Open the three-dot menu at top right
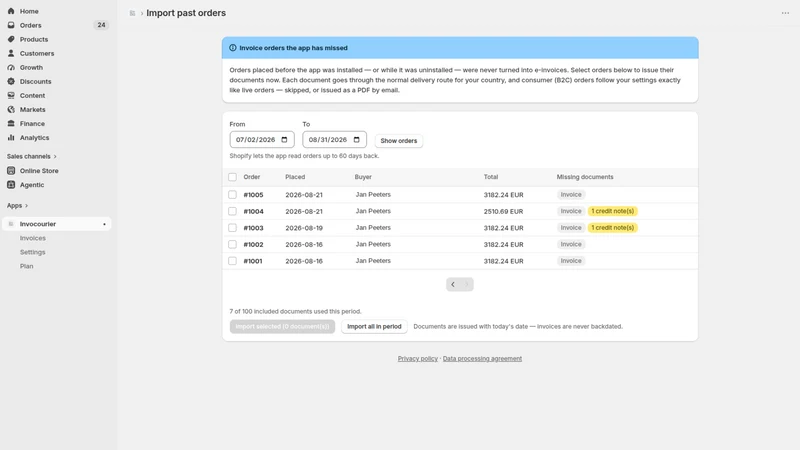This screenshot has height=450, width=800. (785, 13)
